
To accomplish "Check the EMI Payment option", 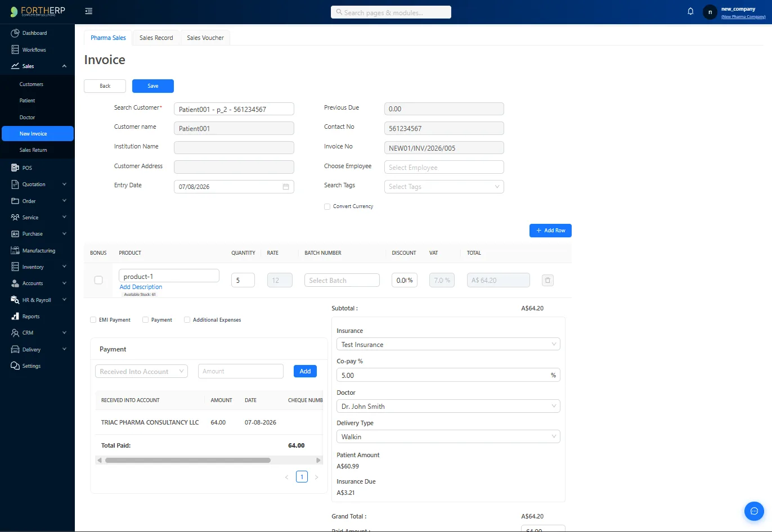I will coord(93,319).
